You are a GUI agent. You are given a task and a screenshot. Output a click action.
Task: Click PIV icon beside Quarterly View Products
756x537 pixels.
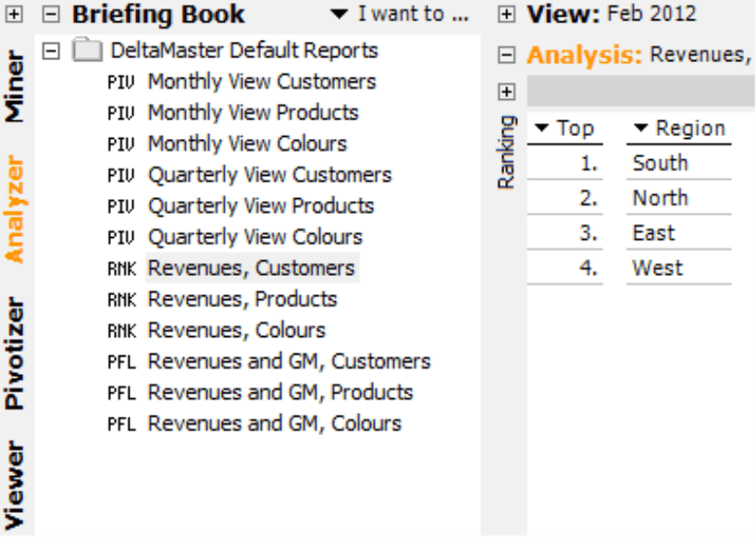point(121,206)
